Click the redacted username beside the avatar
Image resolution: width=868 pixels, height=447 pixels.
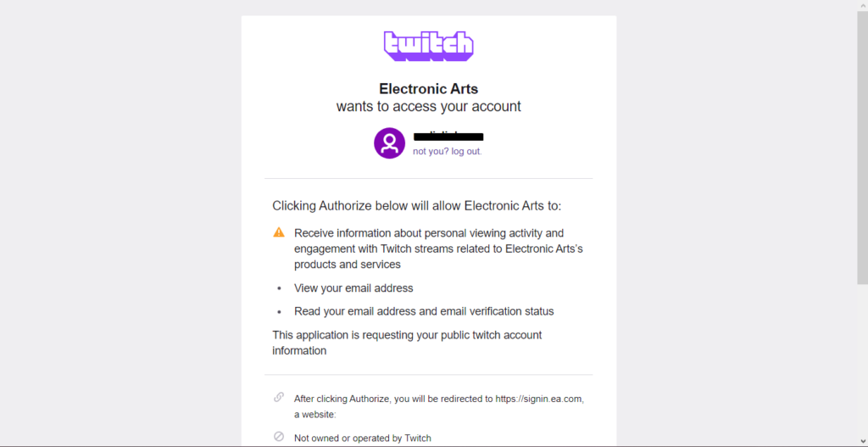click(x=448, y=136)
